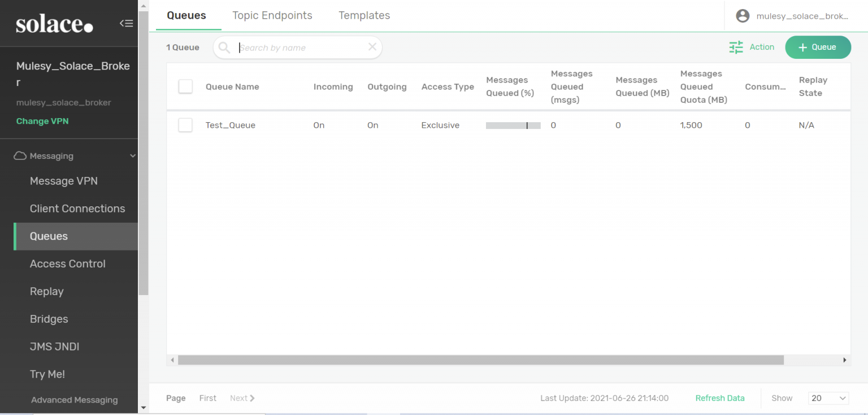The width and height of the screenshot is (868, 415).
Task: Collapse the sidebar using the arrow icon
Action: pos(126,23)
